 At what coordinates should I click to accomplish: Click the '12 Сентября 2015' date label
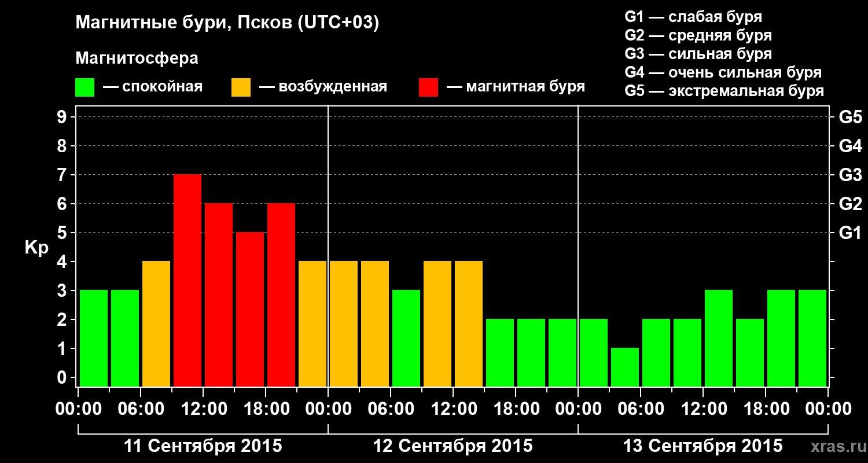(453, 446)
